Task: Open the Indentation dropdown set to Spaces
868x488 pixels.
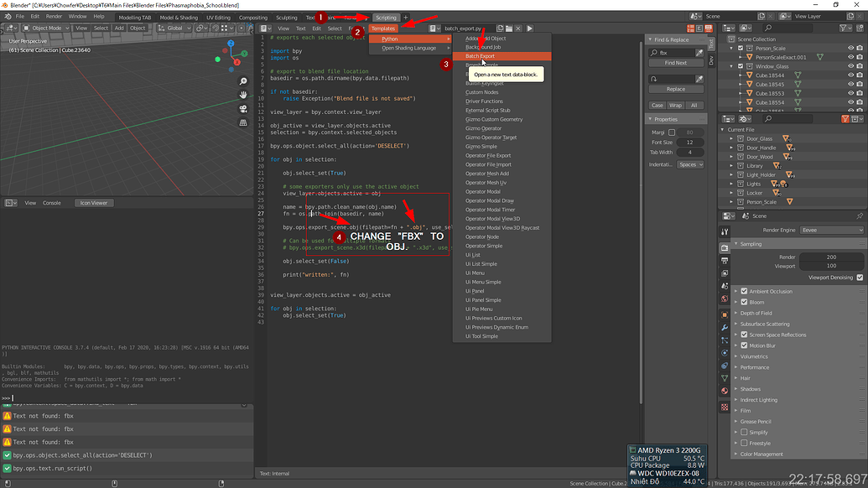Action: click(x=689, y=164)
